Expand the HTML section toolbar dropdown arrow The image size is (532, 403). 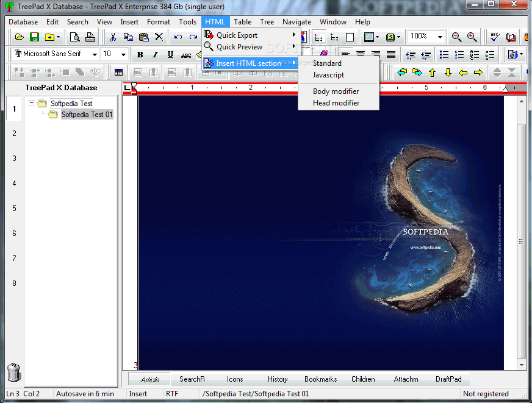point(522,55)
